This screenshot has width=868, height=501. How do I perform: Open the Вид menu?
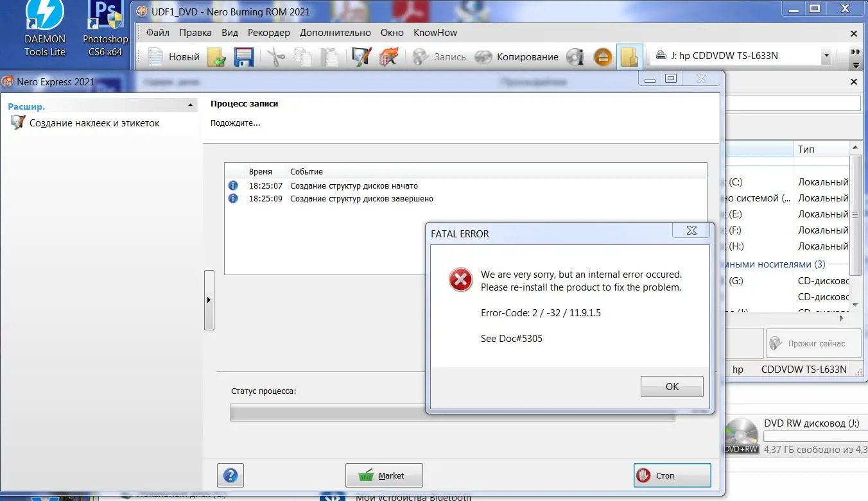click(x=230, y=33)
